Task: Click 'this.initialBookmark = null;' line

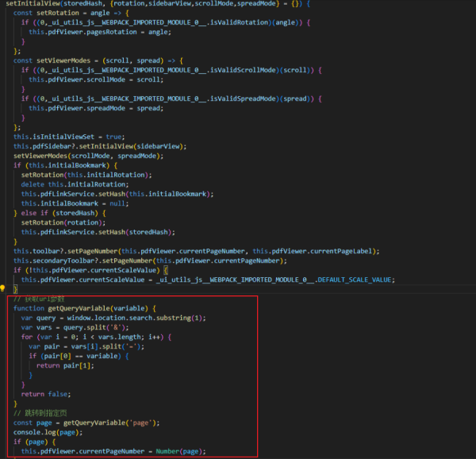Action: click(75, 203)
